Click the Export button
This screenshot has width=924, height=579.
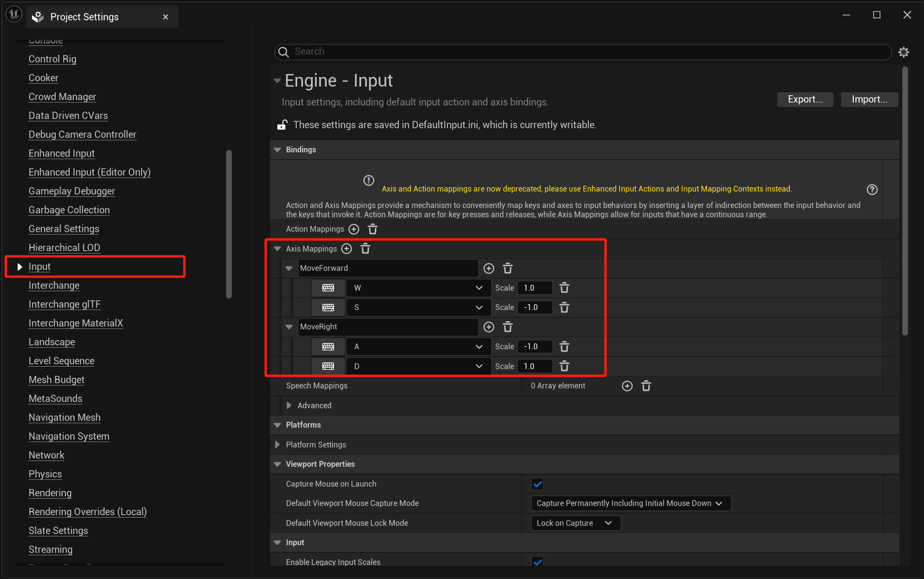point(805,100)
